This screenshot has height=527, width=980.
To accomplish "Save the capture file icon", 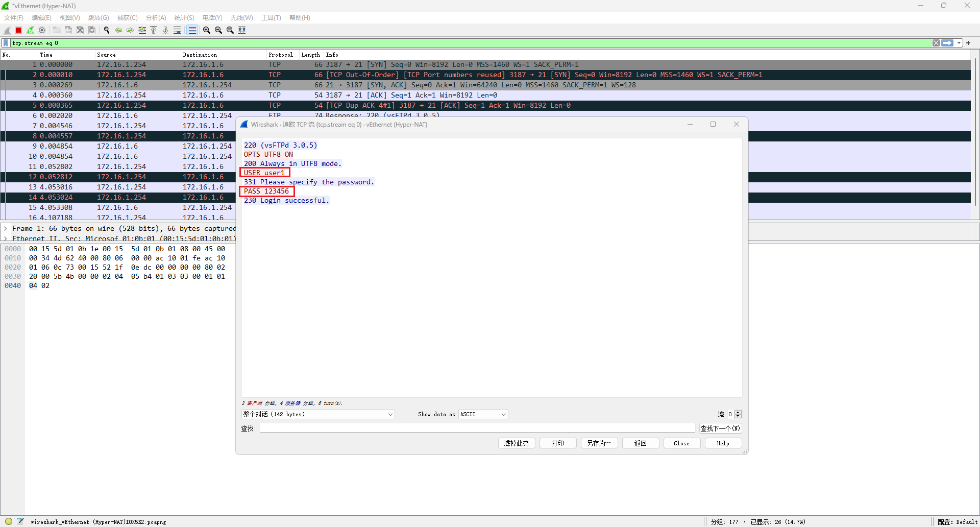I will [x=68, y=30].
